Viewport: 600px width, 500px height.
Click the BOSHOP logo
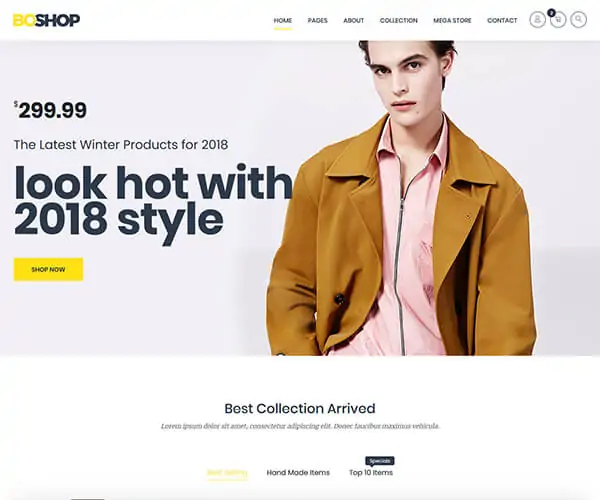pyautogui.click(x=46, y=20)
